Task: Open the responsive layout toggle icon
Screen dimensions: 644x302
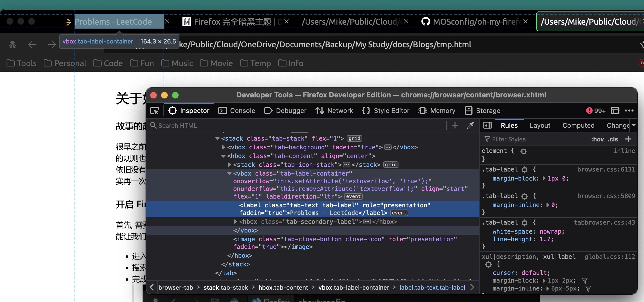Action: point(615,111)
